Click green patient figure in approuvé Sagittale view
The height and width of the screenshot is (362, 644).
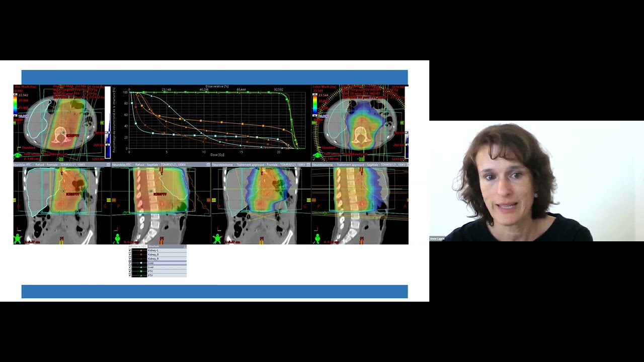coord(317,238)
